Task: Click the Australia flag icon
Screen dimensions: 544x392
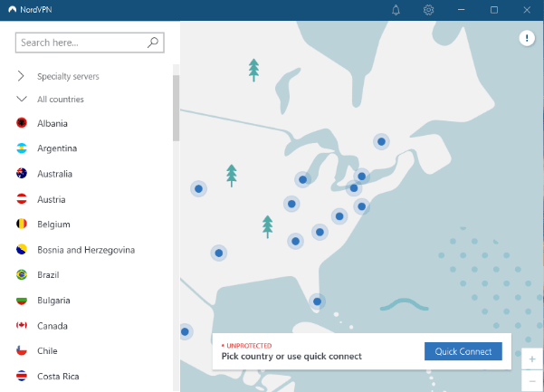Action: pos(22,173)
